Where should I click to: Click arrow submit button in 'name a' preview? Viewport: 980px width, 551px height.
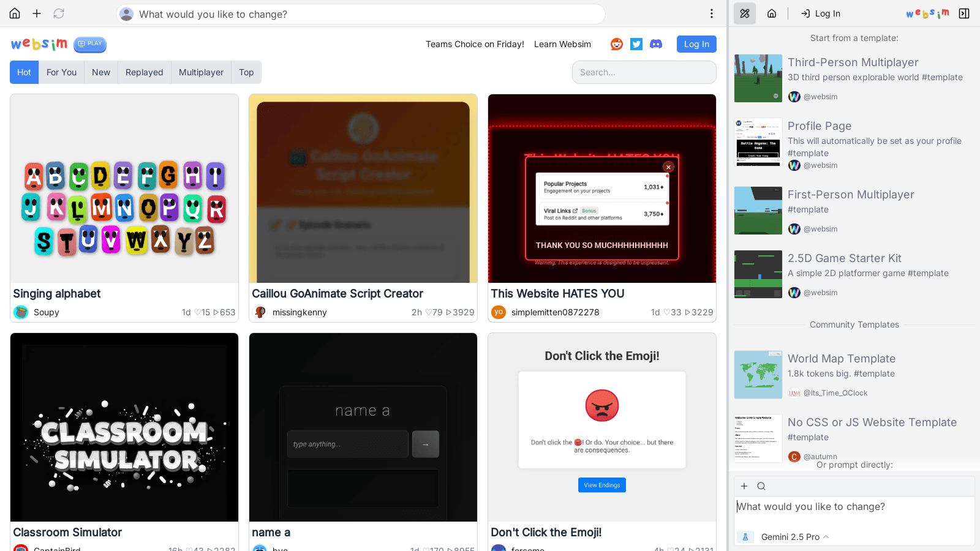[426, 444]
